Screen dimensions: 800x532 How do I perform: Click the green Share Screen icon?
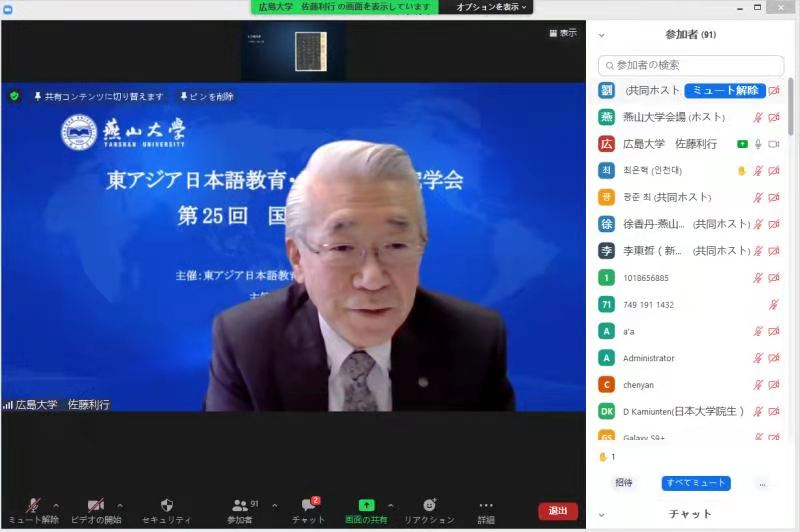tap(366, 505)
